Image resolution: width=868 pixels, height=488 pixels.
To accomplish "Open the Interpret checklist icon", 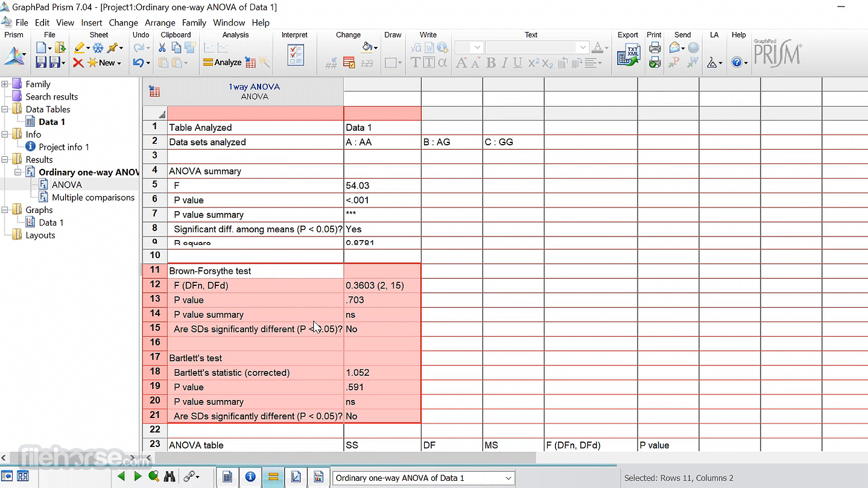I will point(296,55).
